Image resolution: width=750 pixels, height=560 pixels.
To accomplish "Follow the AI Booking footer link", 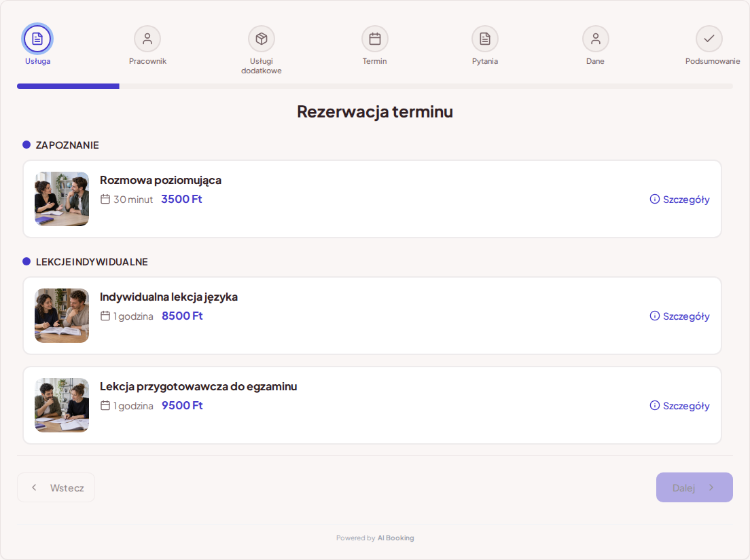I will (x=395, y=538).
